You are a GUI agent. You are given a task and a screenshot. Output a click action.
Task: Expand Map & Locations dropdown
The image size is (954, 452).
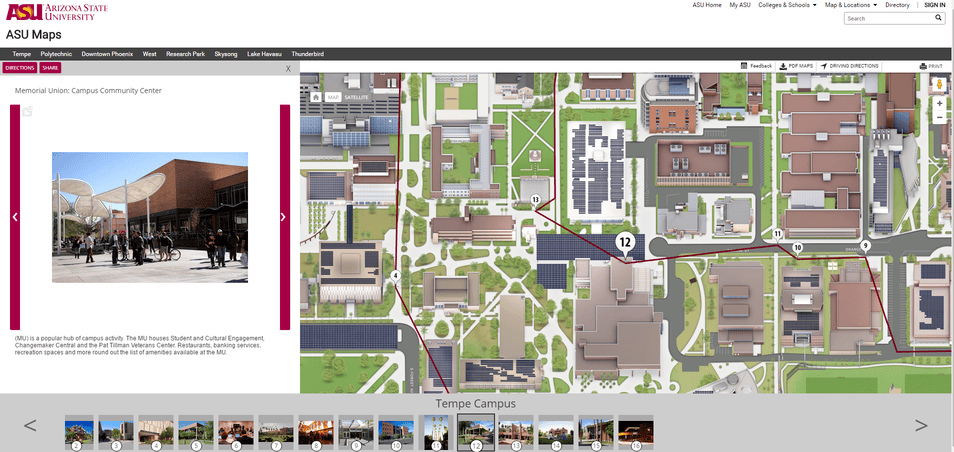tap(851, 5)
